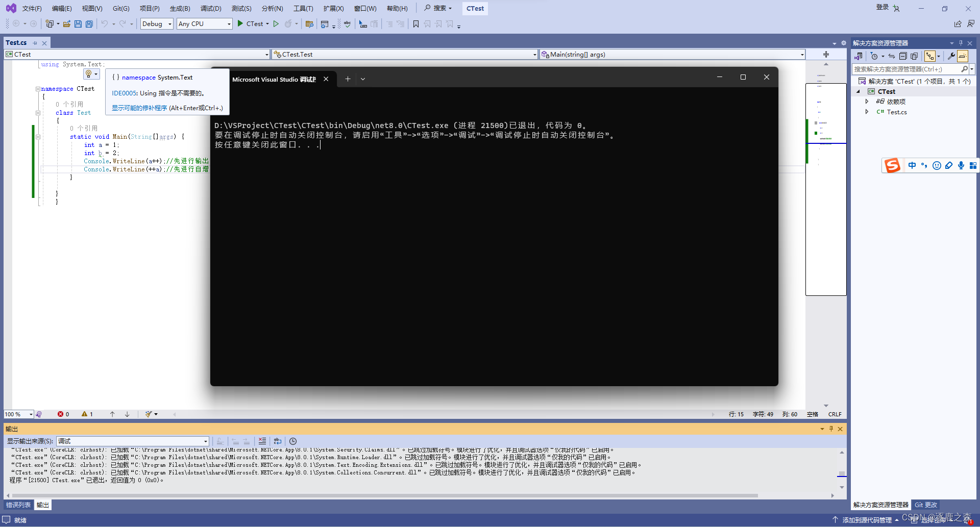The image size is (980, 527).
Task: Click Sogou voice input microphone icon
Action: (x=961, y=165)
